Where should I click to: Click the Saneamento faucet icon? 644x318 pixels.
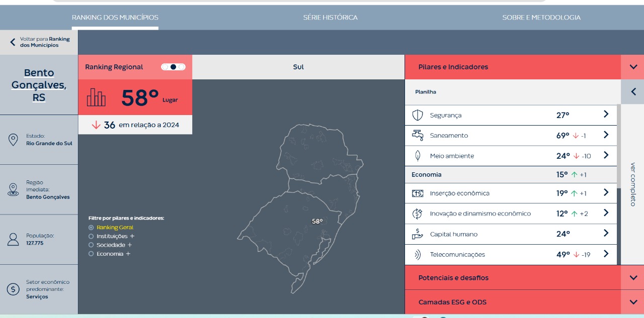click(418, 135)
